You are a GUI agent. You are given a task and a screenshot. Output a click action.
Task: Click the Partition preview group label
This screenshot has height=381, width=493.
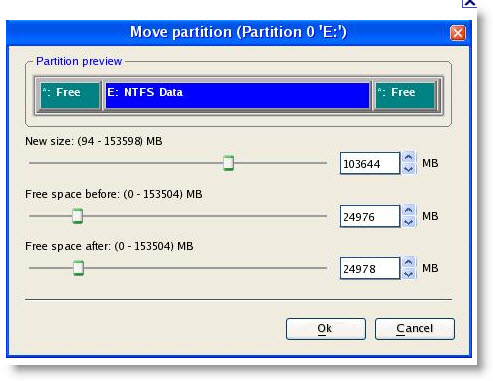coord(79,61)
